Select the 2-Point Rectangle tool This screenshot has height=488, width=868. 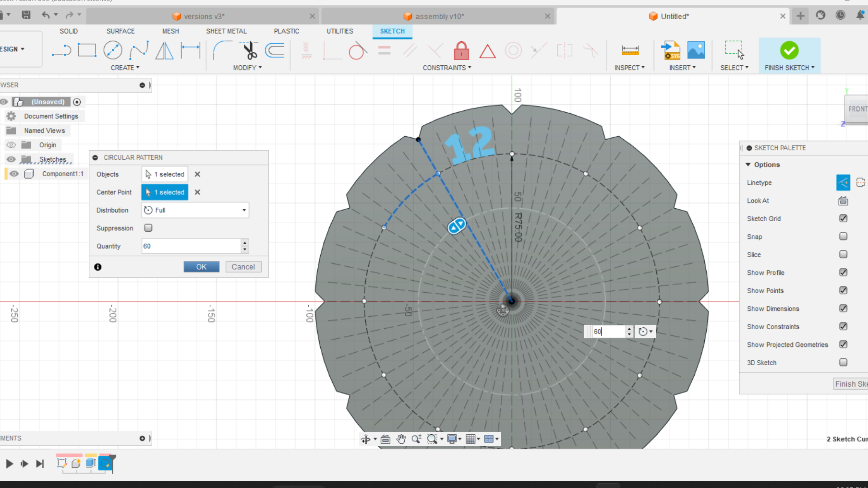click(x=87, y=49)
